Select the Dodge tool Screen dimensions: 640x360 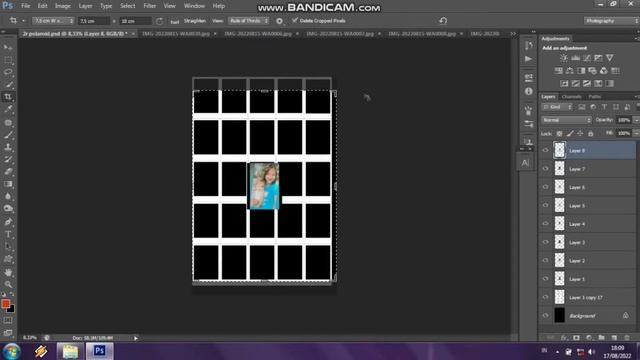(8, 209)
